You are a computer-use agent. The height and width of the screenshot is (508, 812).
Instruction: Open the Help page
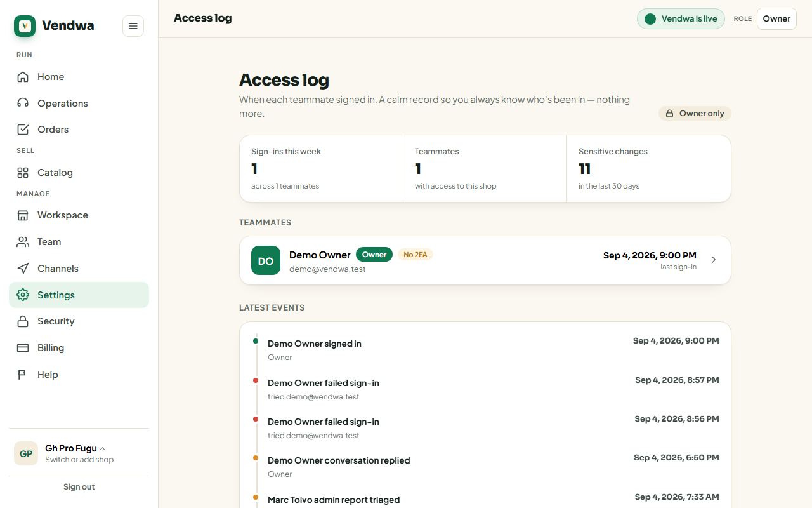[79, 375]
